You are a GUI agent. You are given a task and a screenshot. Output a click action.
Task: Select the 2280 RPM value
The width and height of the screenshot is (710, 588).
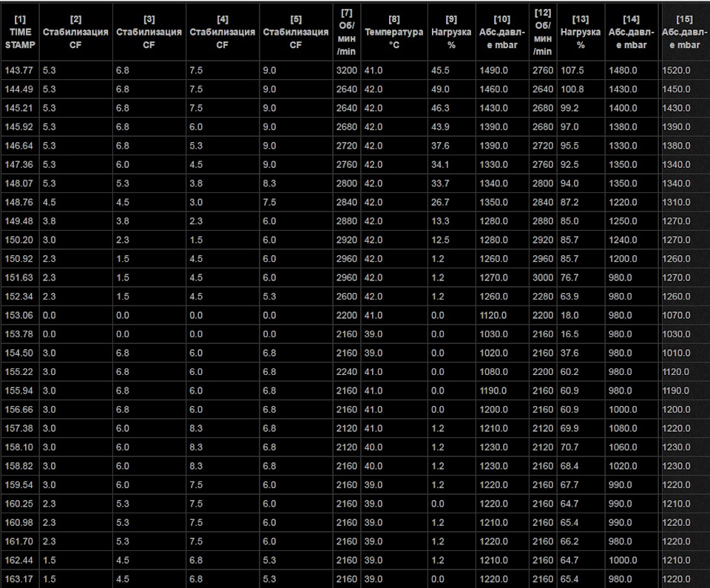tap(543, 297)
